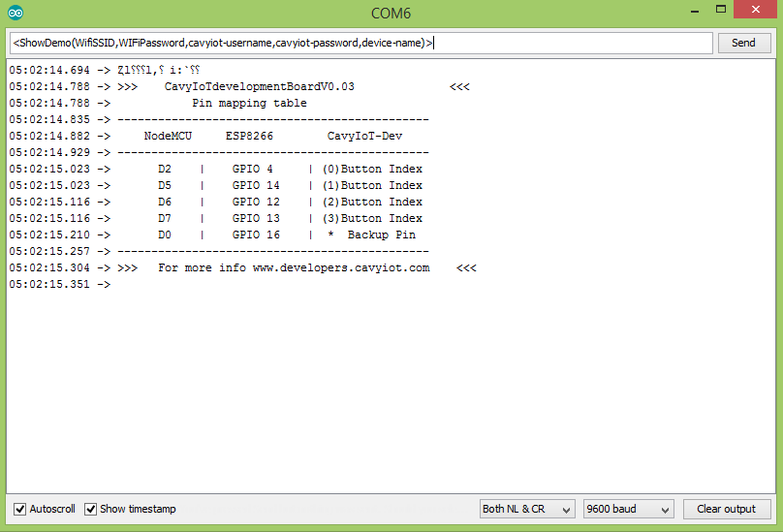Viewport: 783px width, 532px height.
Task: Disable the Show timestamp checkbox
Action: [x=91, y=509]
